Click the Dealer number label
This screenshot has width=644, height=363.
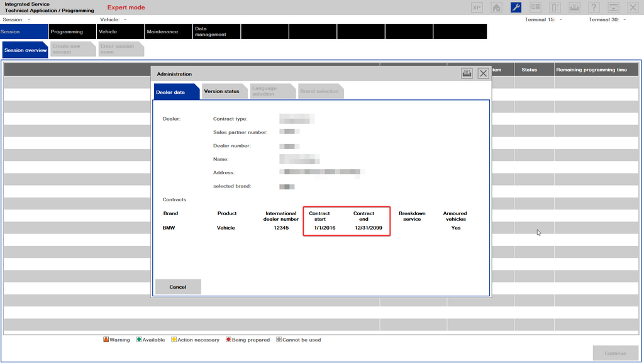tap(231, 146)
